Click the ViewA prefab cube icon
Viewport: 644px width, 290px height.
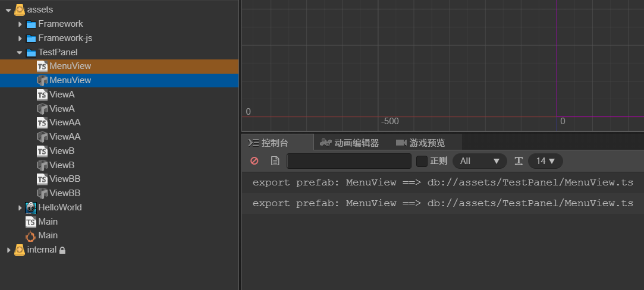click(x=42, y=109)
